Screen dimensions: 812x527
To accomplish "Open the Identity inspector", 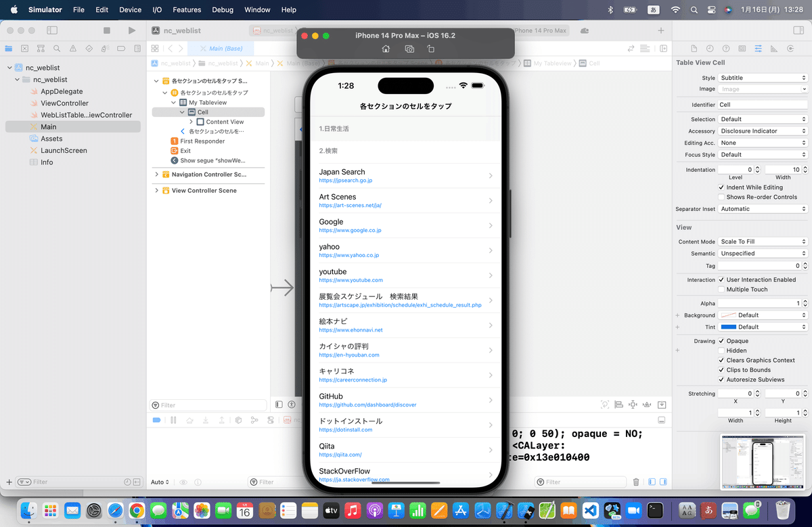I will tap(742, 49).
